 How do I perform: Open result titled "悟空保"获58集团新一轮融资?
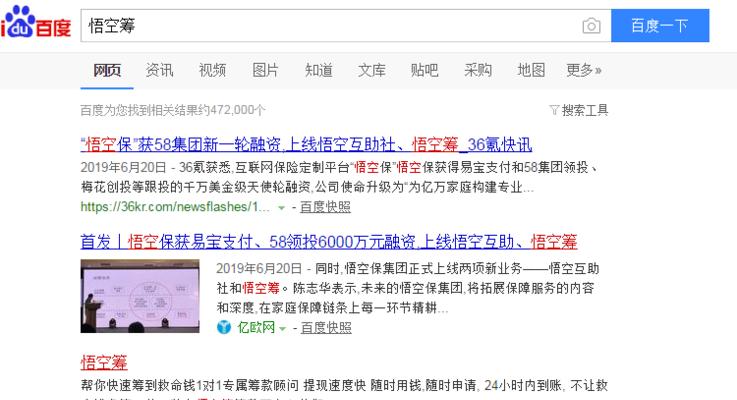coord(306,144)
